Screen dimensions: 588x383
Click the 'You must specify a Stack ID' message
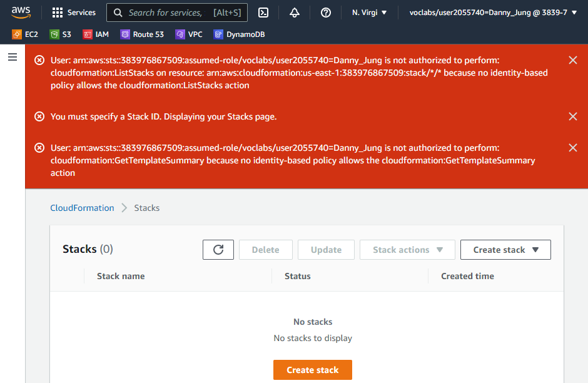click(163, 116)
